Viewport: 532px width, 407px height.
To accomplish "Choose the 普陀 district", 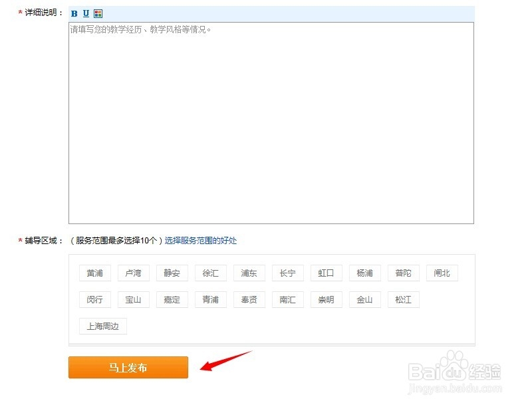I will tap(403, 273).
